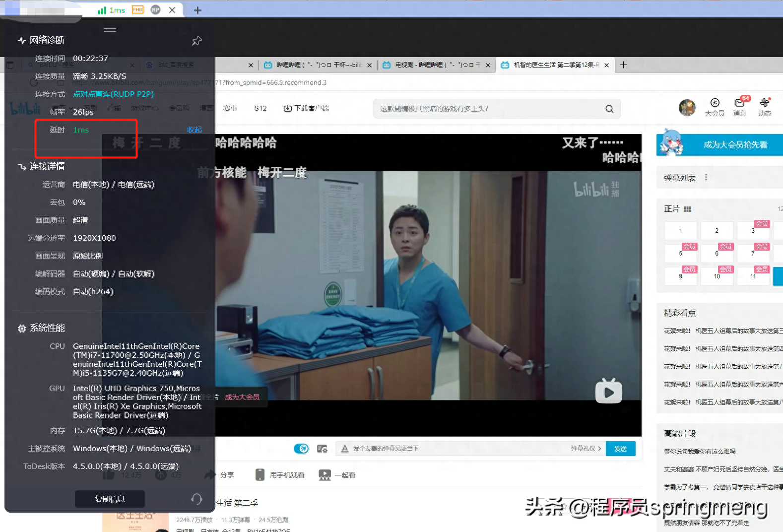
Task: Toggle episode grid view icon next to 正片
Action: pos(687,209)
